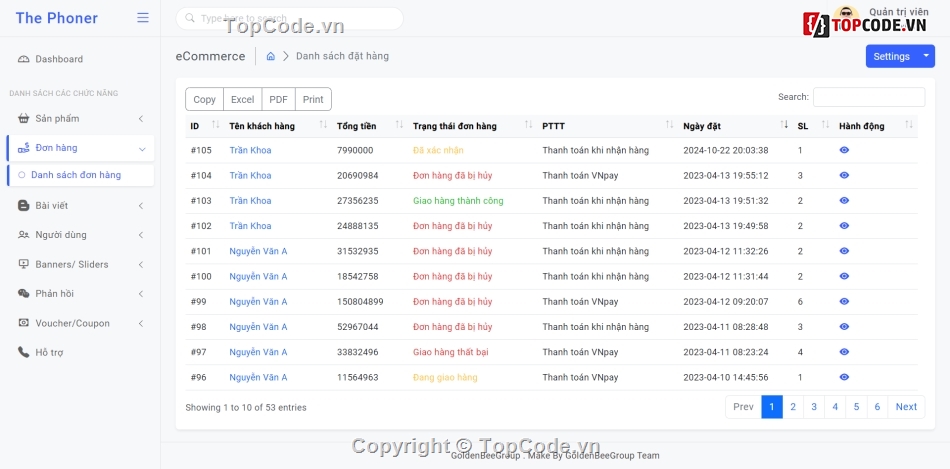View order #105 details via eye icon
The width and height of the screenshot is (950, 469).
coord(844,150)
